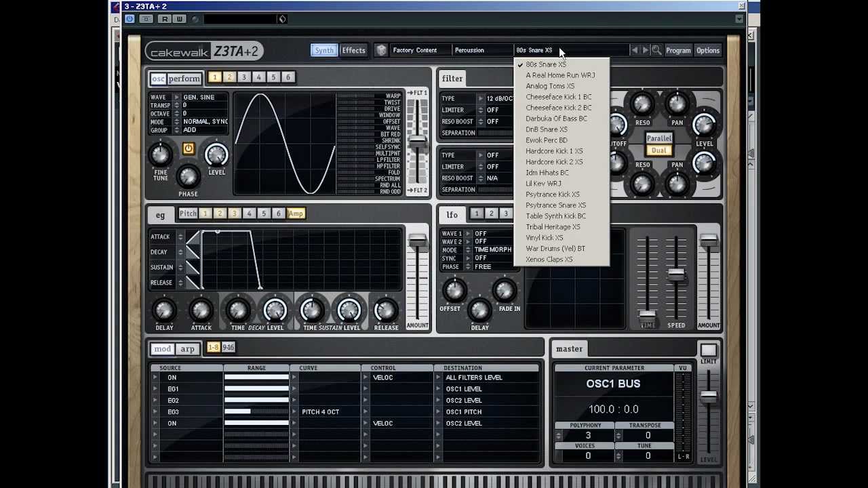Open the program search magnifier
This screenshot has width=868, height=488.
[x=656, y=50]
